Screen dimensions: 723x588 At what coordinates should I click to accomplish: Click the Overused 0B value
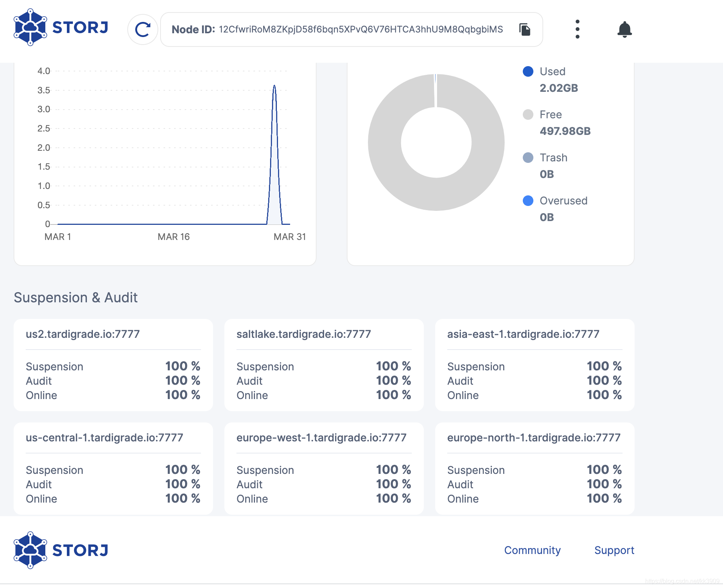[x=547, y=217]
